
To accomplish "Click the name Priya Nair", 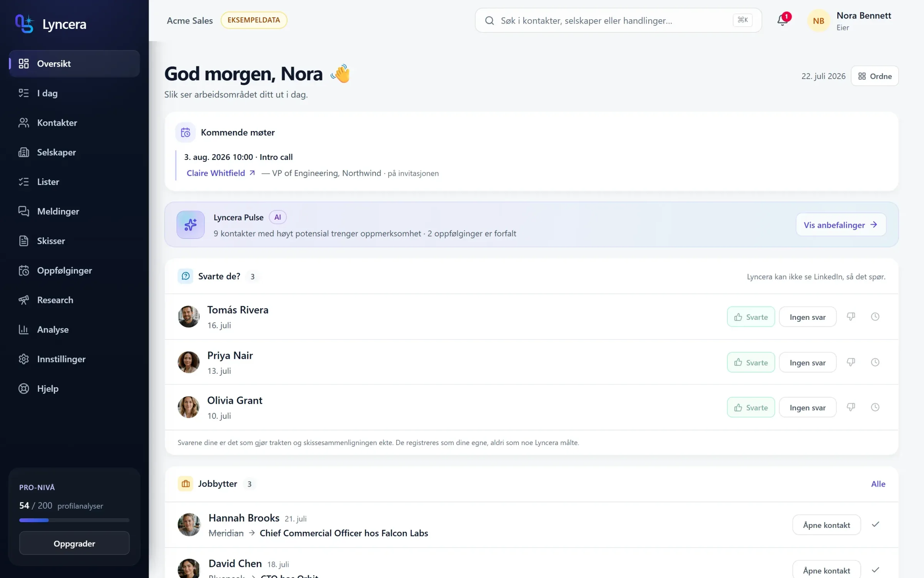I will click(230, 355).
